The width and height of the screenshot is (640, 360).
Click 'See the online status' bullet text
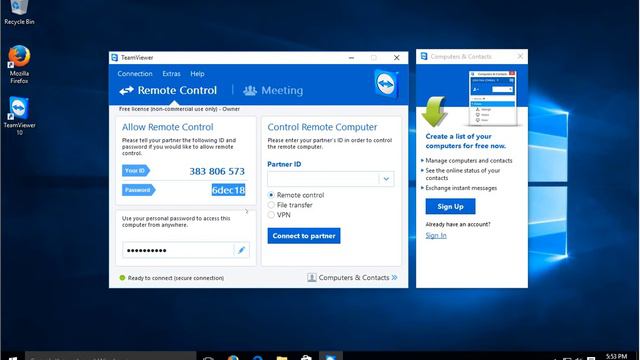[x=462, y=174]
